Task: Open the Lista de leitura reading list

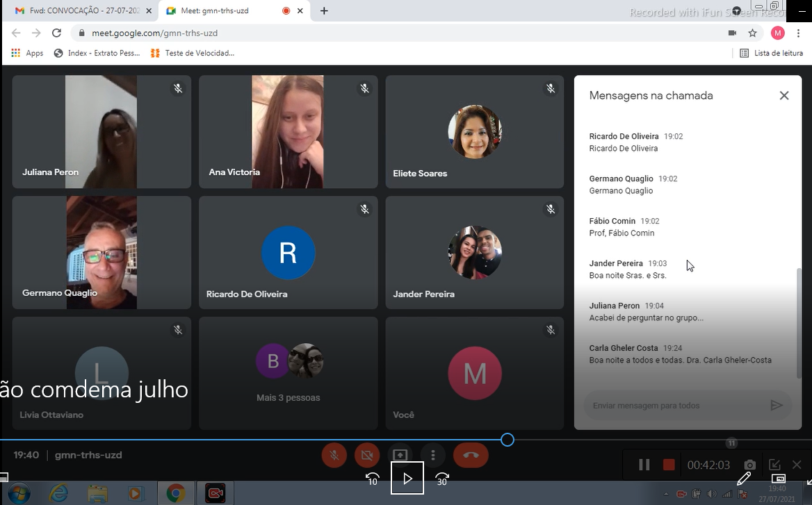Action: 771,53
